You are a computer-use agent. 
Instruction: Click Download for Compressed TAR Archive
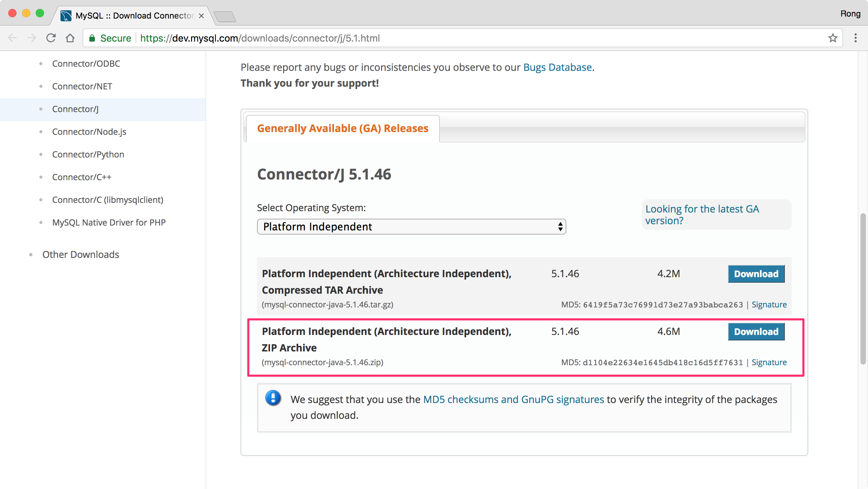coord(755,274)
